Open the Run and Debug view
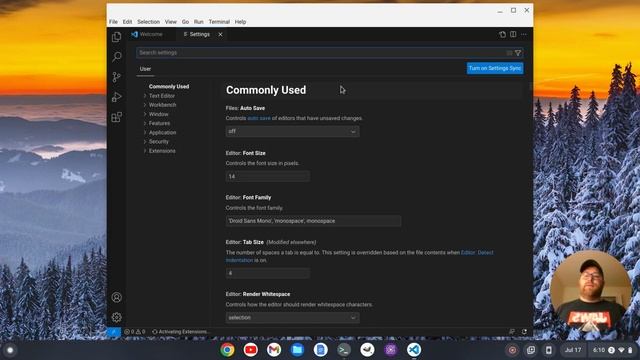Image resolution: width=640 pixels, height=360 pixels. (116, 97)
